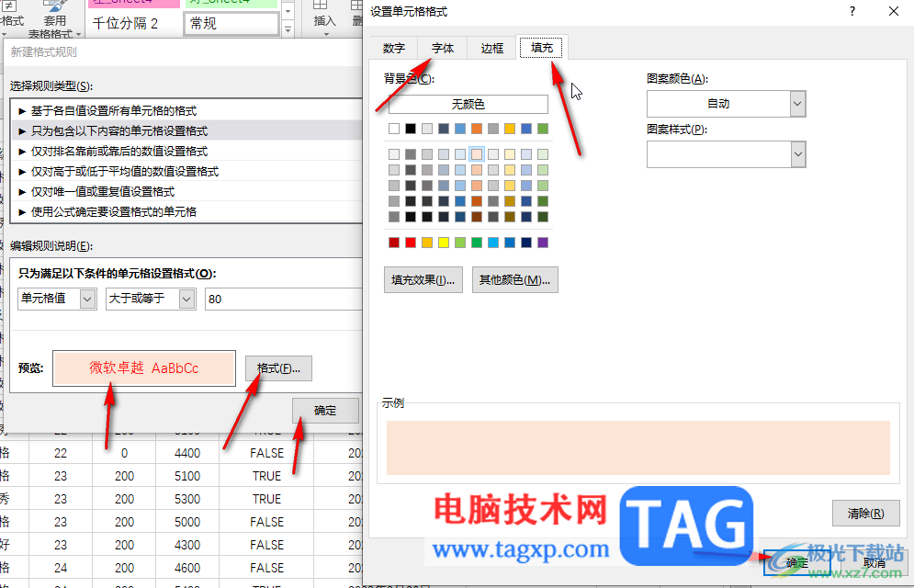Open the 套用表格格式 ribbon command
The width and height of the screenshot is (914, 588).
coord(54,22)
